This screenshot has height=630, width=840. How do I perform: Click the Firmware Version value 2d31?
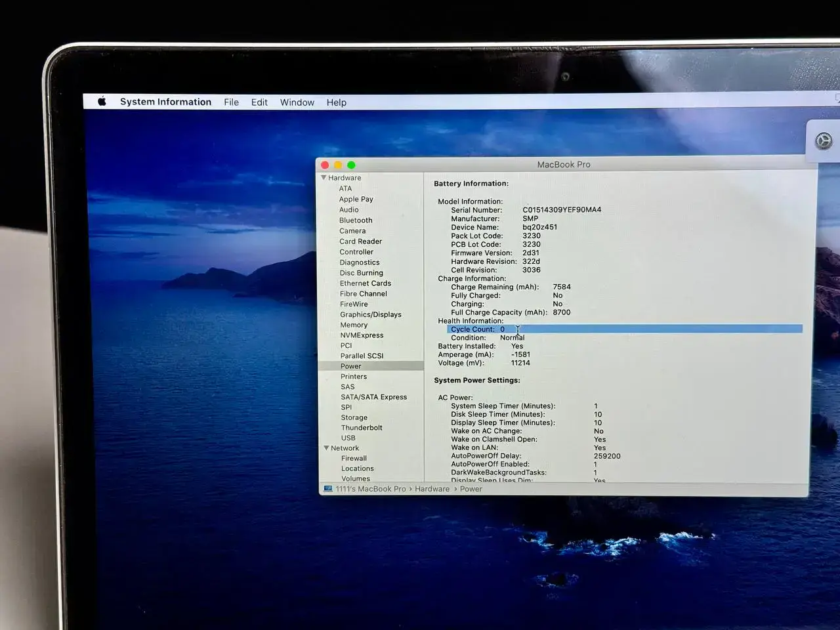click(531, 253)
